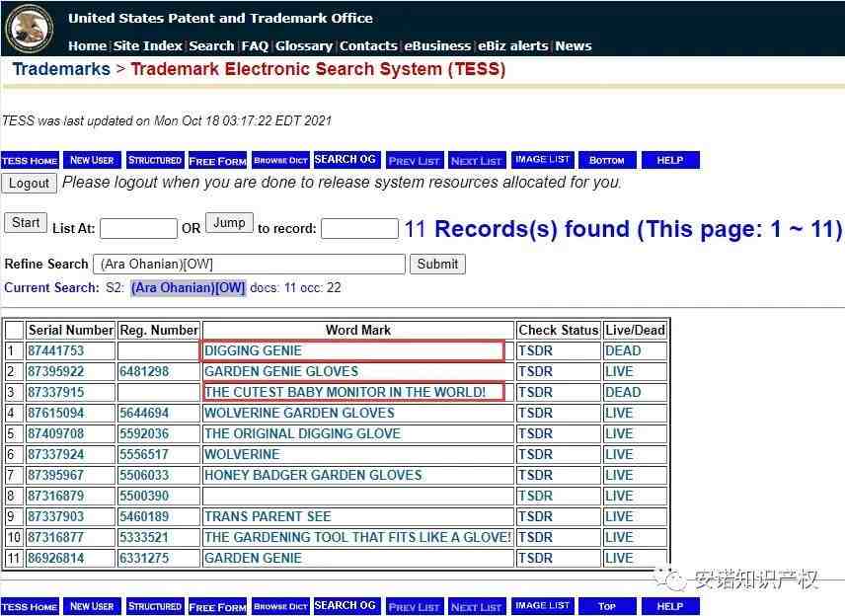Select New User in the top toolbar
Screen dimensions: 845x616
pyautogui.click(x=92, y=160)
